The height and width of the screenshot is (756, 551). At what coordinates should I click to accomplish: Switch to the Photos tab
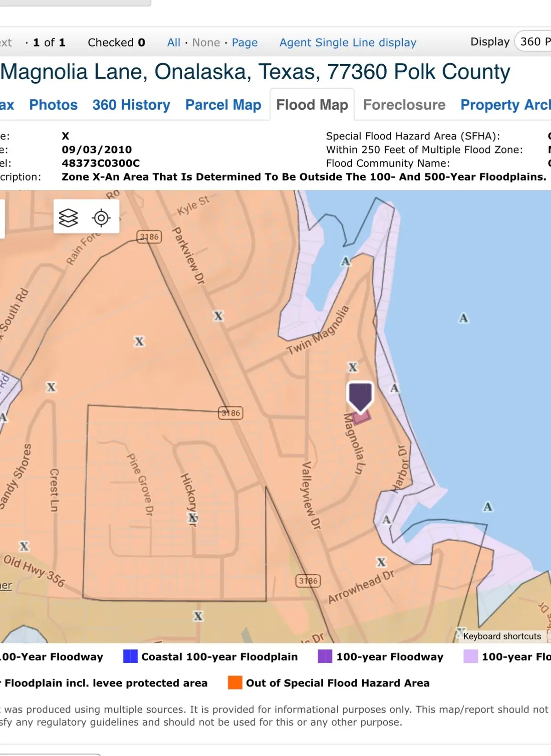tap(53, 105)
